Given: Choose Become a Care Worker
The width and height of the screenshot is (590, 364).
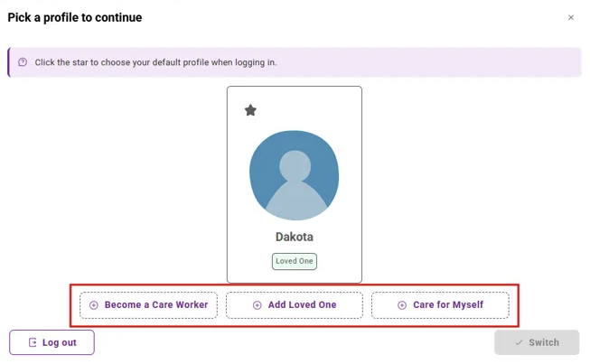Looking at the screenshot, I should pos(148,305).
